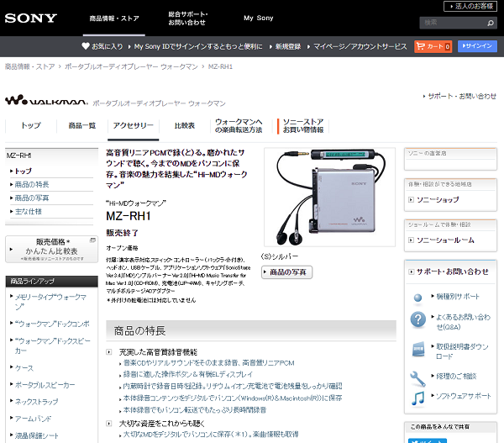Viewport: 504px width, 443px height.
Task: Open sidebar トップ item
Action: [24, 171]
